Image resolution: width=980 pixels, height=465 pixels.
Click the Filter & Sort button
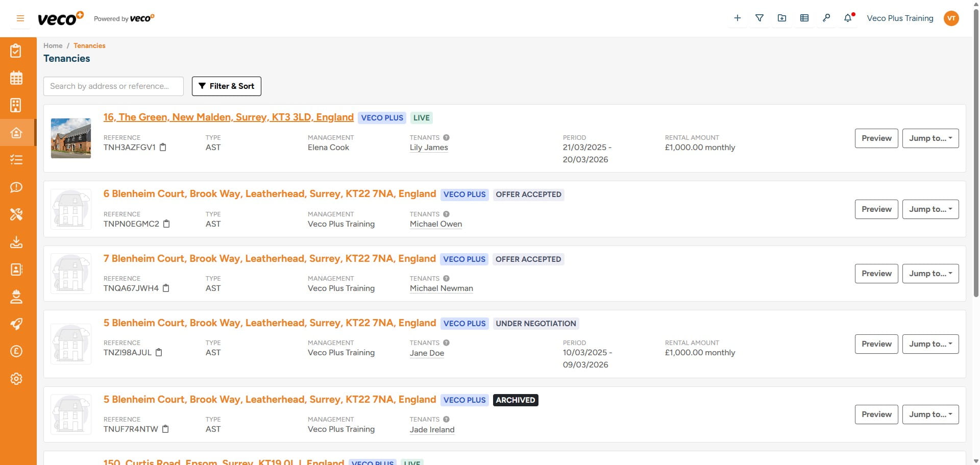tap(226, 86)
